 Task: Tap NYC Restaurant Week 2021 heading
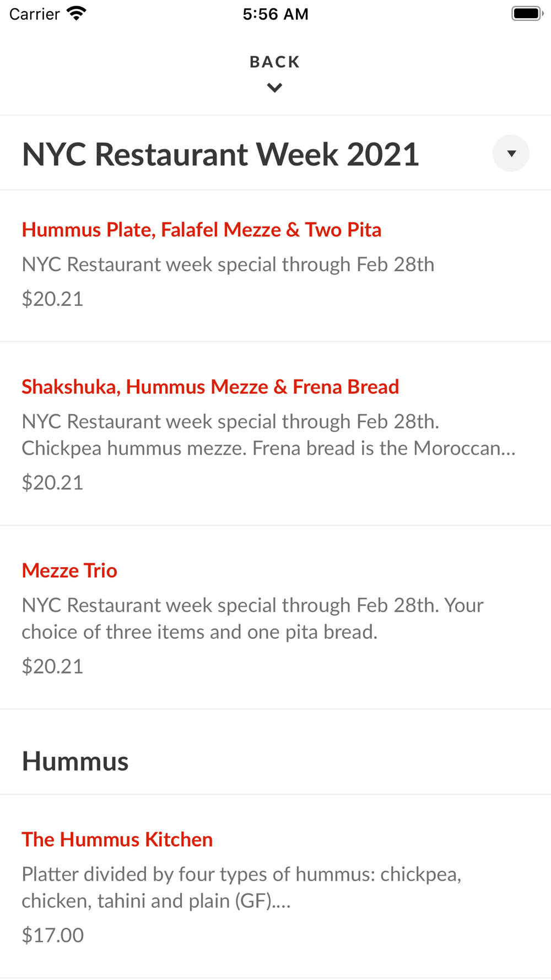220,154
